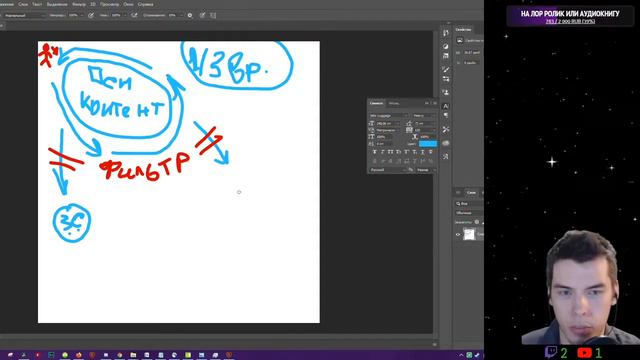Open the half-circle Adjustments panel icon
The image size is (640, 360).
(446, 46)
